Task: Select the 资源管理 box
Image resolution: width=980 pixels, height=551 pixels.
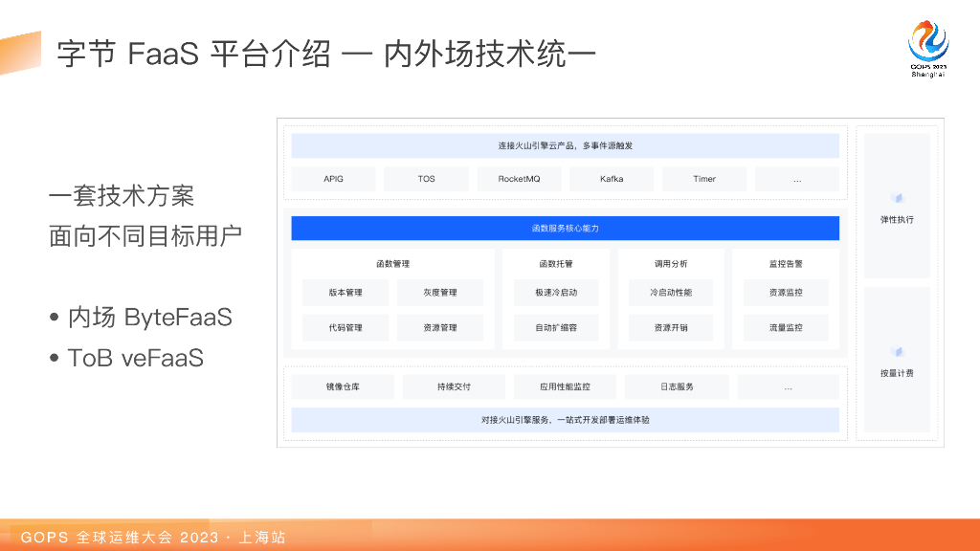Action: point(440,327)
